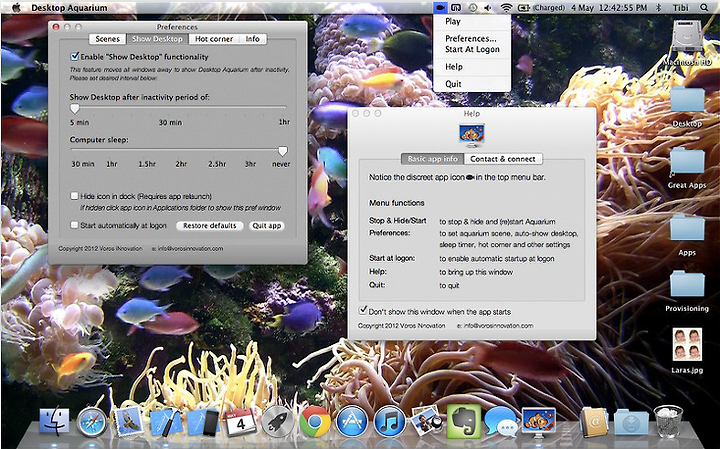Toggle Enable "Show Desktop" functionality checkbox

(74, 56)
